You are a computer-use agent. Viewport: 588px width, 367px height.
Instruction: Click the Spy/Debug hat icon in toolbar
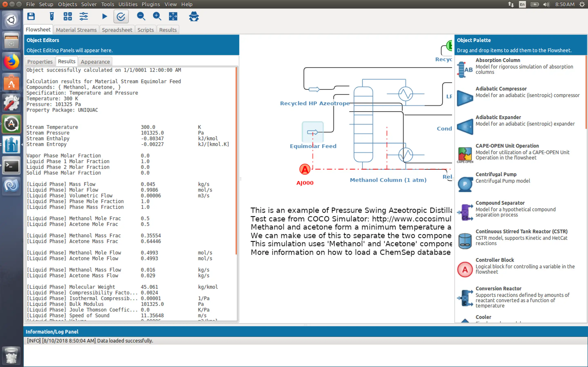(194, 16)
